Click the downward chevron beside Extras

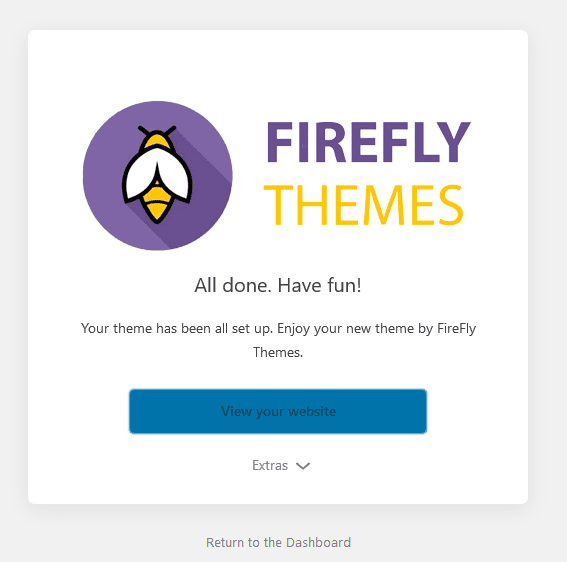303,466
